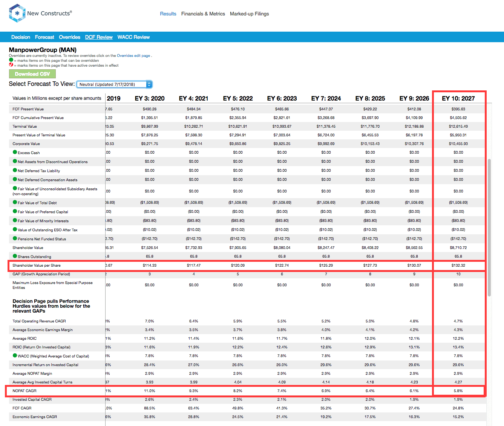Click green dot beside Fair Value of Preferred Capital
The image size is (504, 426).
click(x=15, y=211)
